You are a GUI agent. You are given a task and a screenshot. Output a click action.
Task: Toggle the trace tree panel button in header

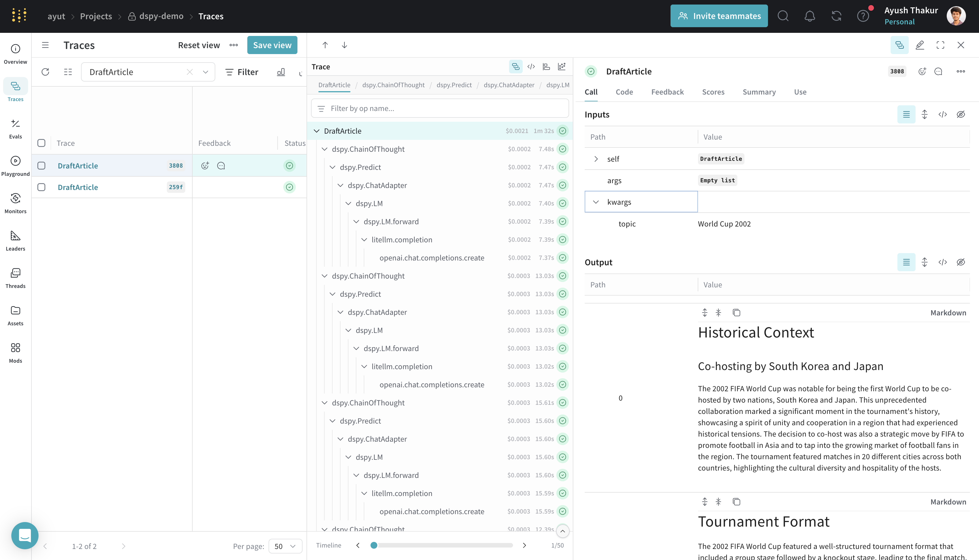pos(899,45)
